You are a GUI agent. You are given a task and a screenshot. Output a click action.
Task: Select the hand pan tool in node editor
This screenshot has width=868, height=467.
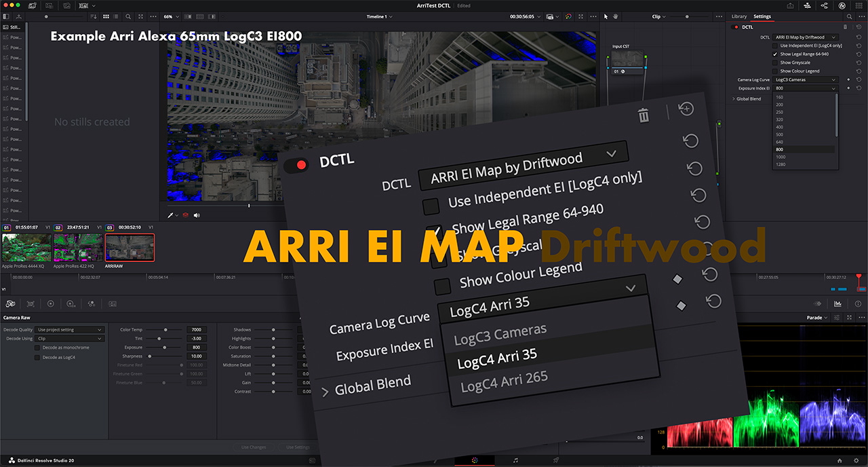coord(616,16)
